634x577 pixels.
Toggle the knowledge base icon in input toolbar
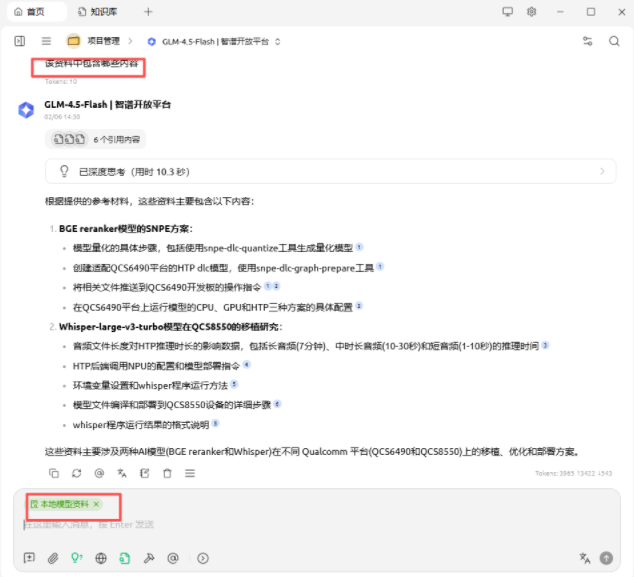[125, 558]
